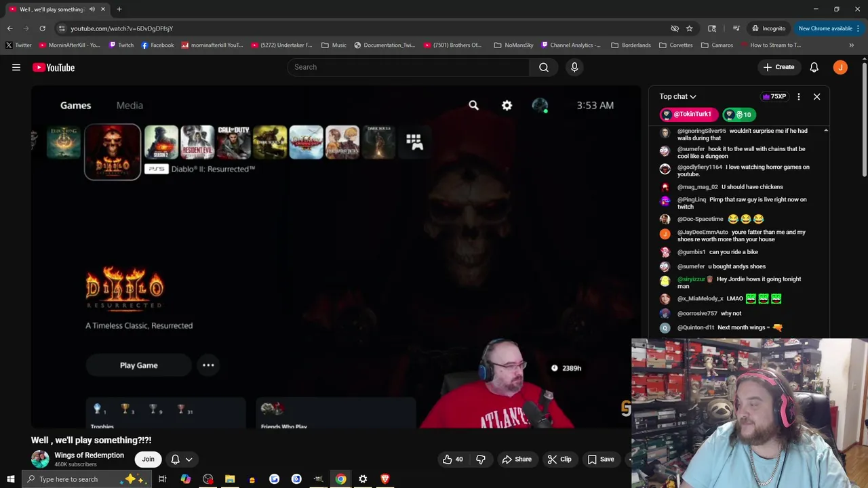The image size is (868, 488).
Task: Click the channel avatar of Wings of Redemption
Action: tap(40, 459)
